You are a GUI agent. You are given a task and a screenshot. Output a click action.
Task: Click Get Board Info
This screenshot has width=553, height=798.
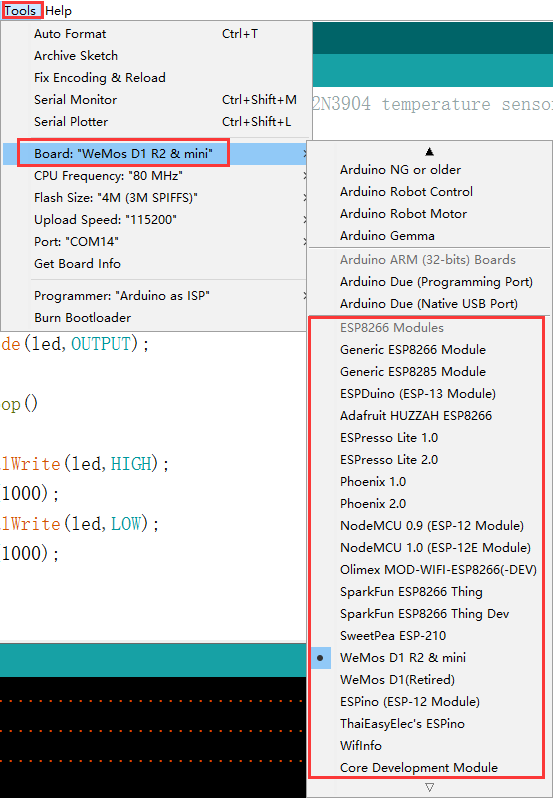point(157,263)
